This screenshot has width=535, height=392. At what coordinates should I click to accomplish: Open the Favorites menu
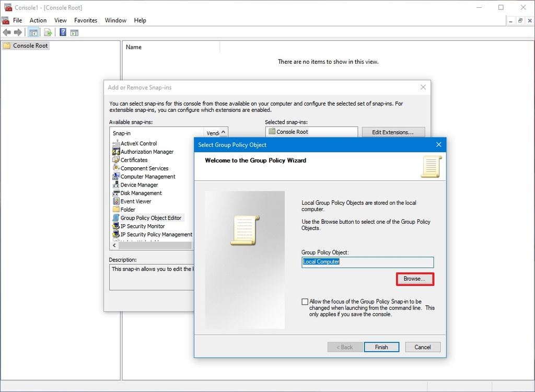click(x=85, y=20)
